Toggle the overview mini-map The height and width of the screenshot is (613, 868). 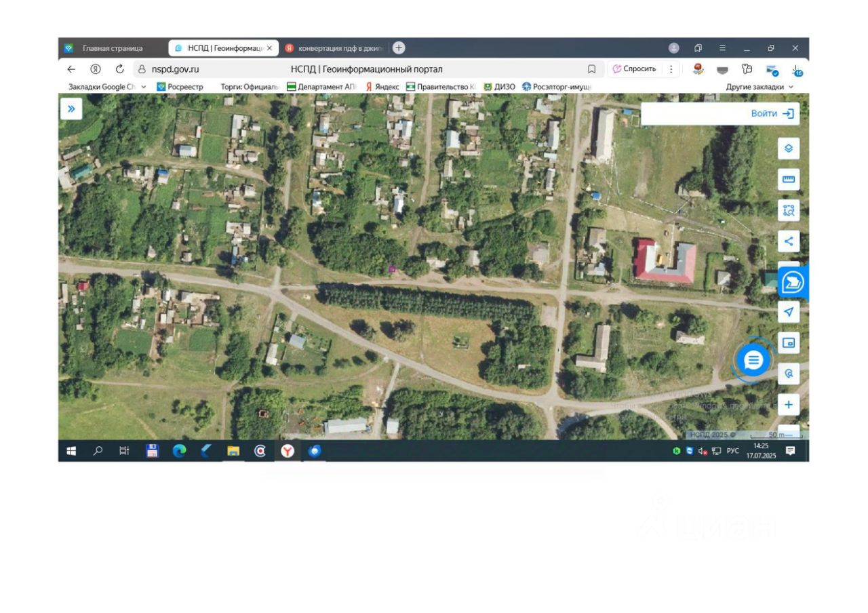point(789,343)
